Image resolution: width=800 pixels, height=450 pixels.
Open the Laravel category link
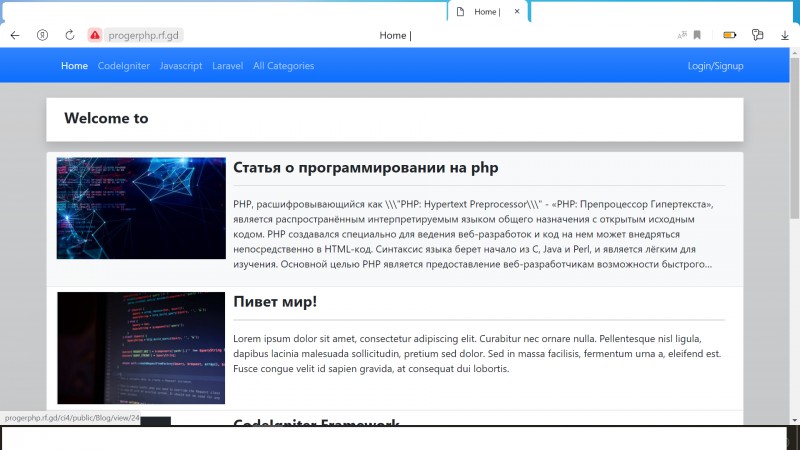coord(228,66)
